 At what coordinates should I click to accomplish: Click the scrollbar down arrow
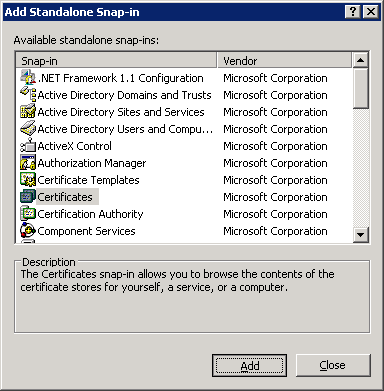pos(360,235)
